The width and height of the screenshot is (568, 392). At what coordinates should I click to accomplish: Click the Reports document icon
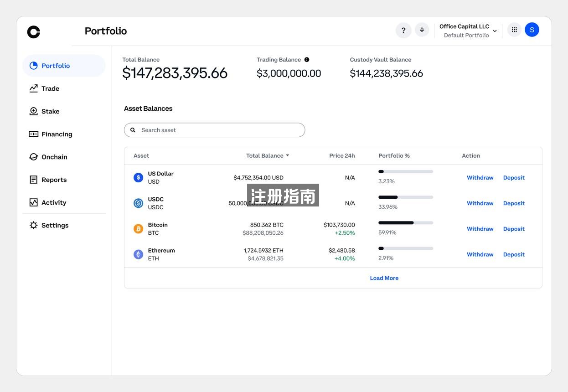pos(33,180)
